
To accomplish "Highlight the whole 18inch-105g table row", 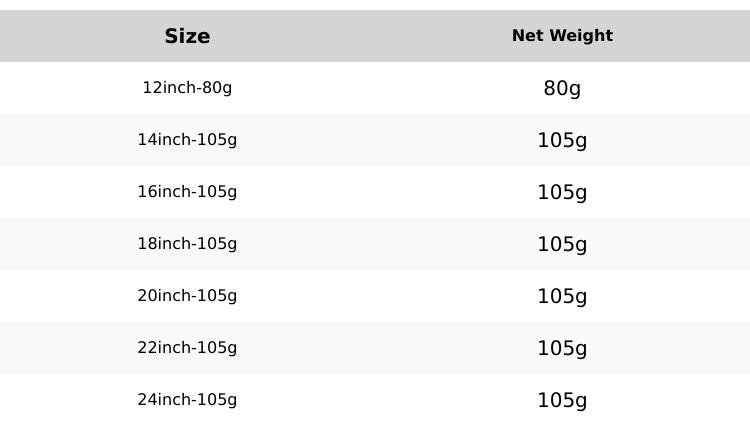I will click(375, 244).
